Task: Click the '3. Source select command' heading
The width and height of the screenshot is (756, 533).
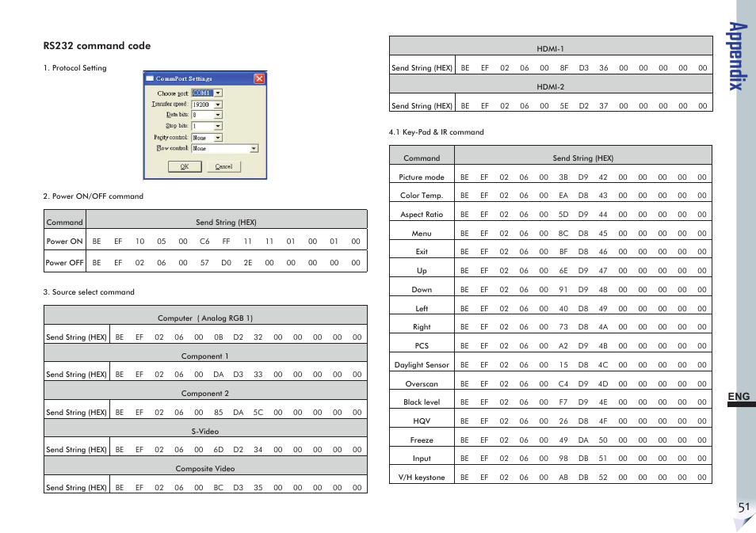Action: 89,292
